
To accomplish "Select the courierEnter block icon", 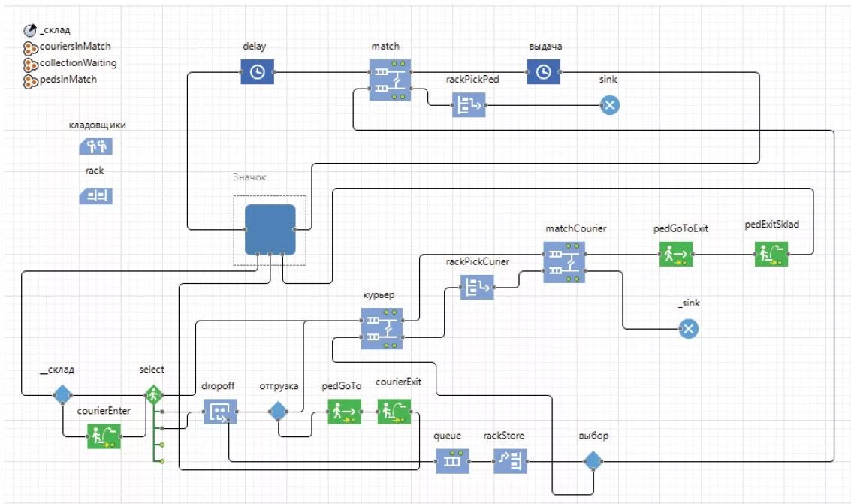I will [x=104, y=436].
